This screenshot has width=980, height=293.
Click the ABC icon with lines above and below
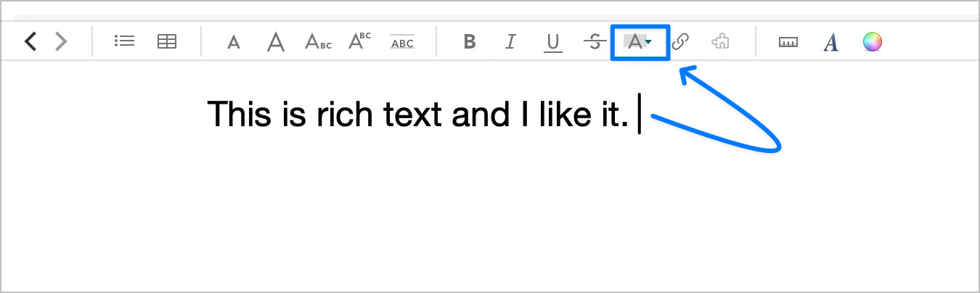tap(402, 42)
